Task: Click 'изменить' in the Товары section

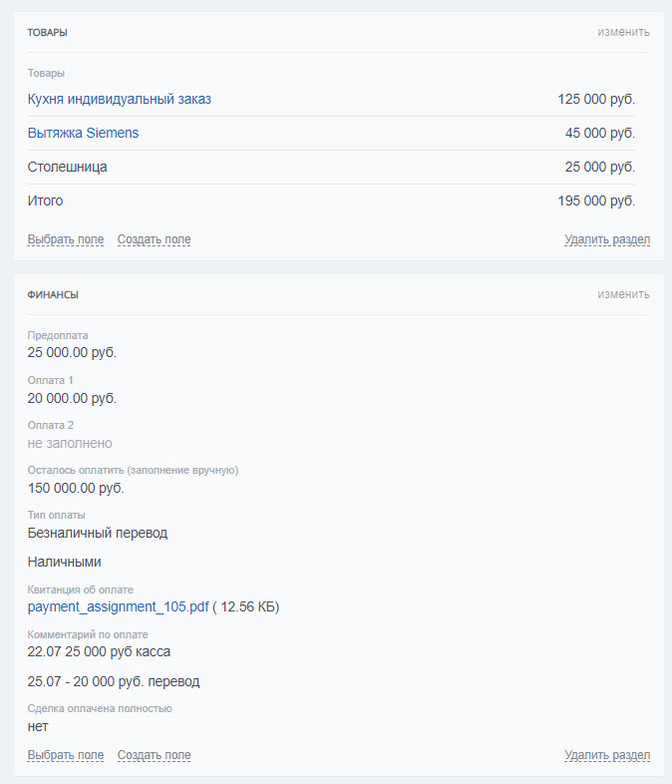Action: 623,32
